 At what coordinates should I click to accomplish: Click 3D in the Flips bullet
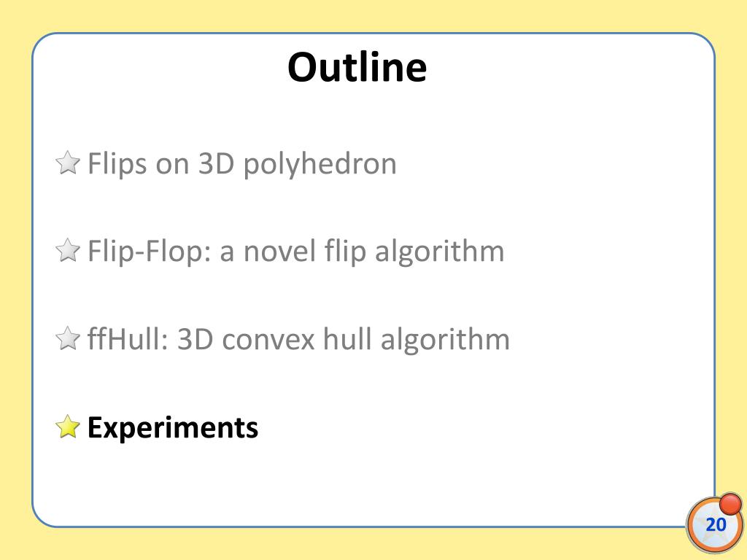(216, 163)
